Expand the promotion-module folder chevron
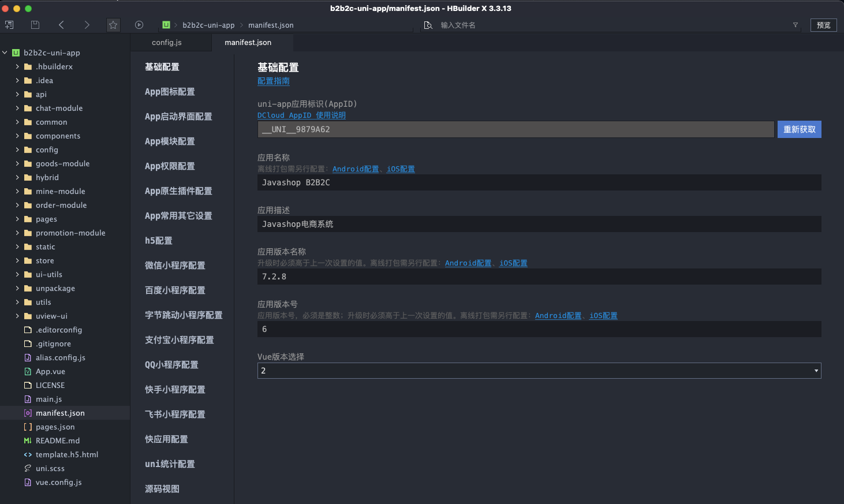Image resolution: width=844 pixels, height=504 pixels. point(17,233)
